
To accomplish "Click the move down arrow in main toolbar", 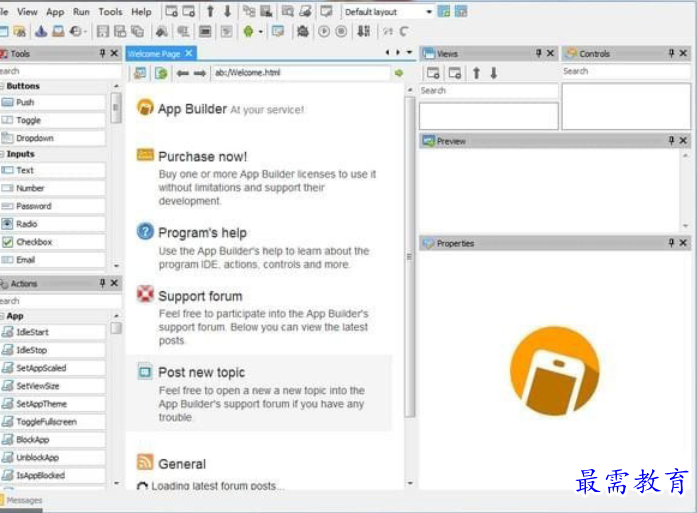I will 227,11.
